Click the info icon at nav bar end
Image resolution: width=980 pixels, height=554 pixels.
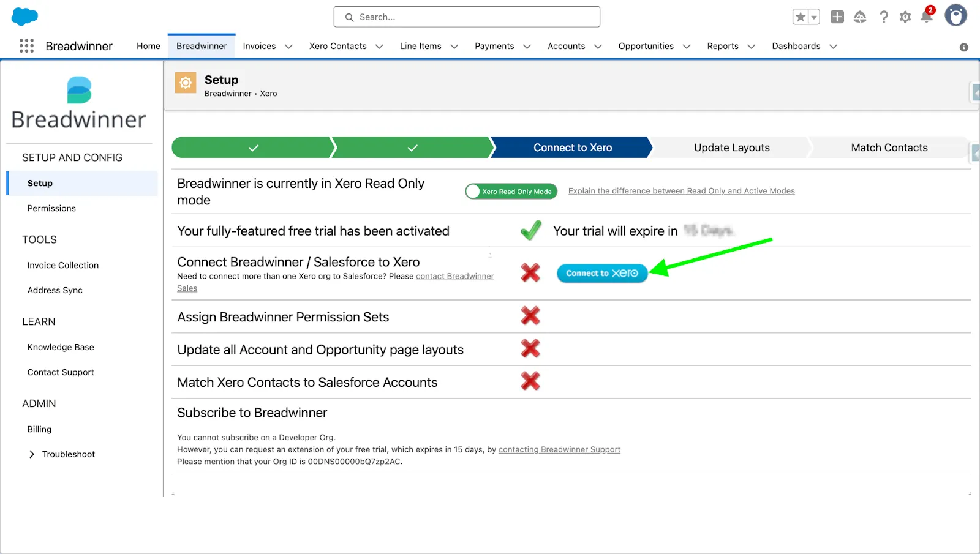(x=963, y=47)
